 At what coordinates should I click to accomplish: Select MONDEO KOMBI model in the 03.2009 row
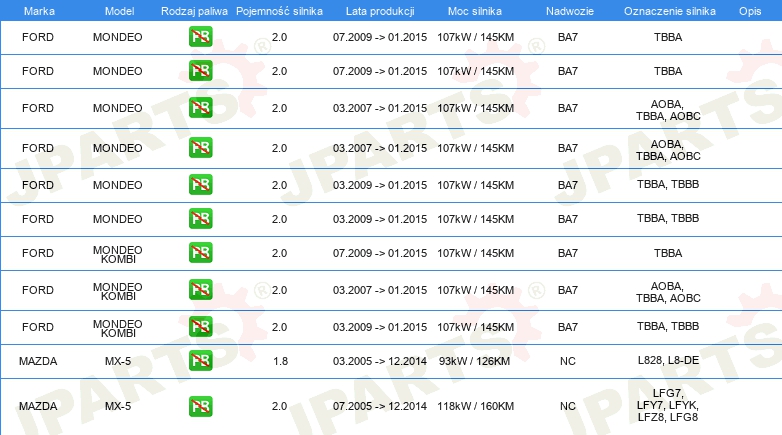tap(118, 328)
